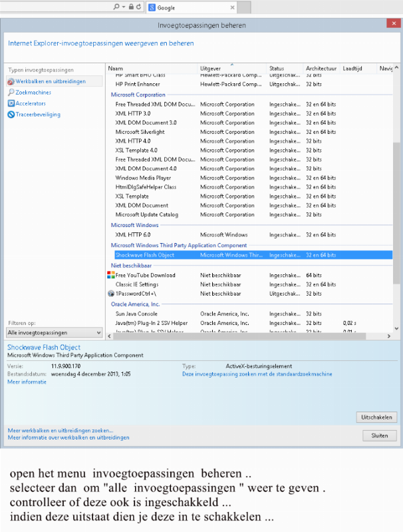Open the 'Alle invoegtoepassingen' filter dropdown
This screenshot has height=532, width=403.
click(53, 332)
